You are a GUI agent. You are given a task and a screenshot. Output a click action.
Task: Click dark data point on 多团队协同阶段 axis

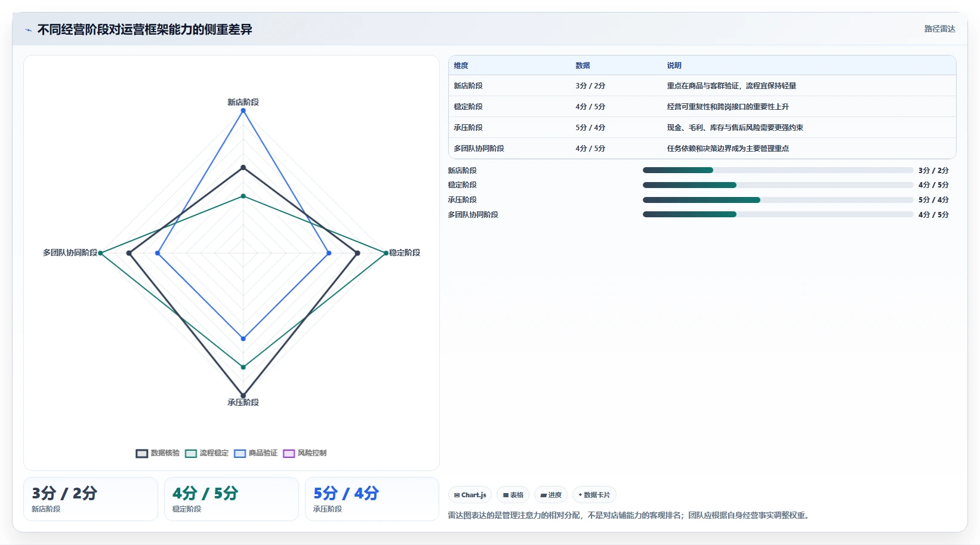pos(129,253)
